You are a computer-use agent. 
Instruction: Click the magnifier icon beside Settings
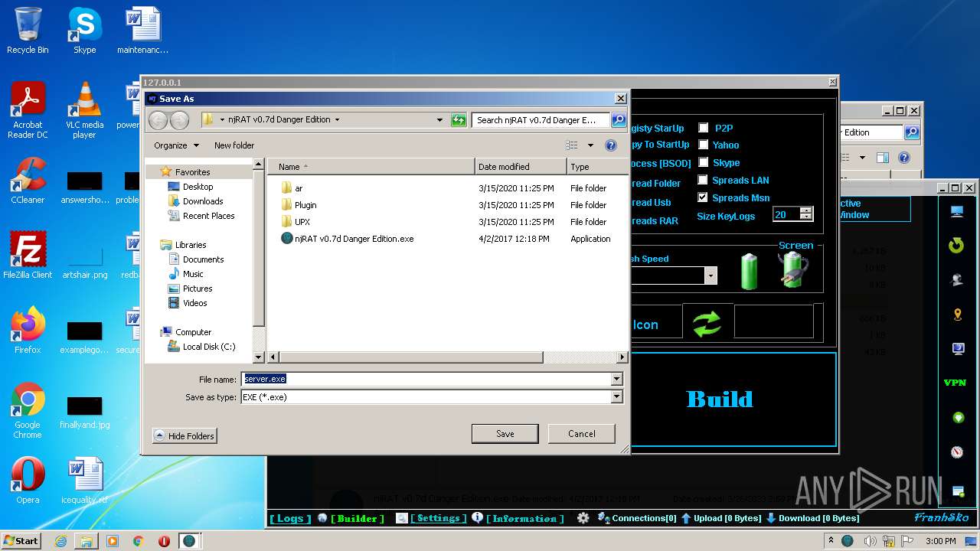click(401, 518)
